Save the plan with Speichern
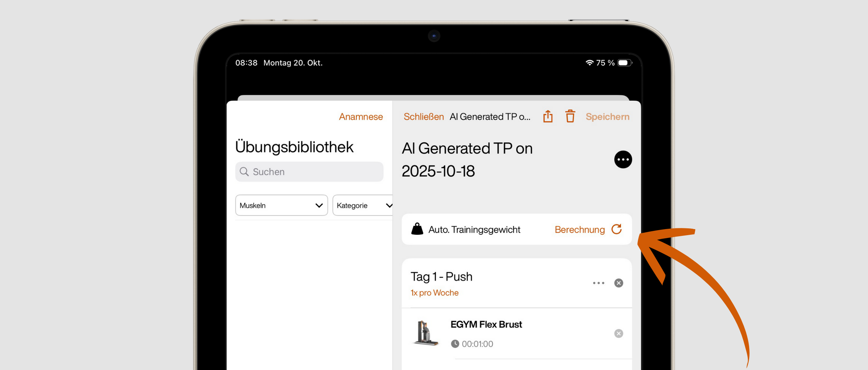This screenshot has height=370, width=868. click(x=607, y=117)
